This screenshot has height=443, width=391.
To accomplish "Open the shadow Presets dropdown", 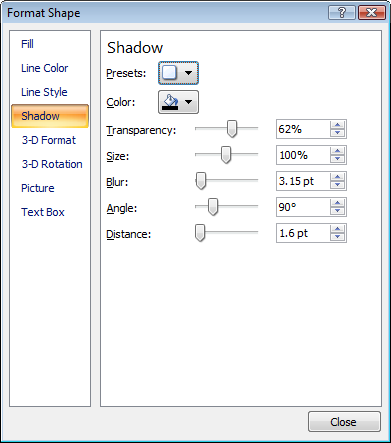I will point(178,73).
